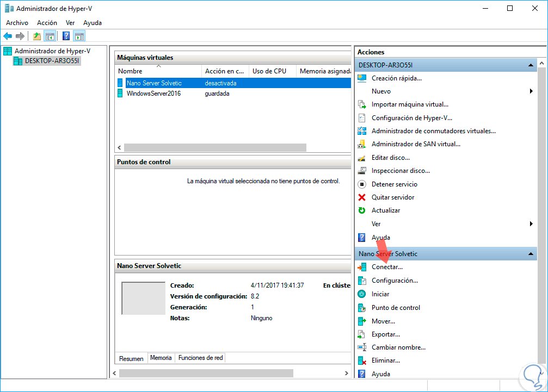Image resolution: width=548 pixels, height=392 pixels.
Task: Click the Editar disco icon
Action: tap(362, 158)
